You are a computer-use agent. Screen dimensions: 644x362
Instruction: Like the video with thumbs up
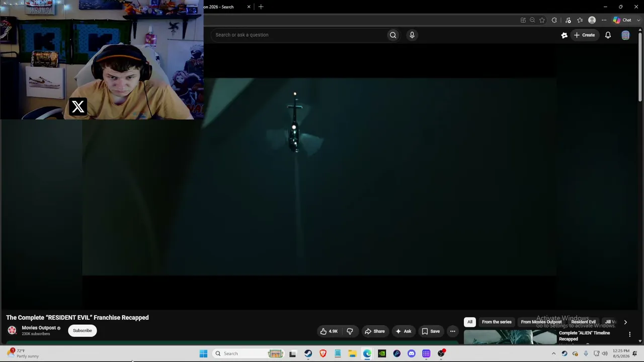click(x=329, y=331)
